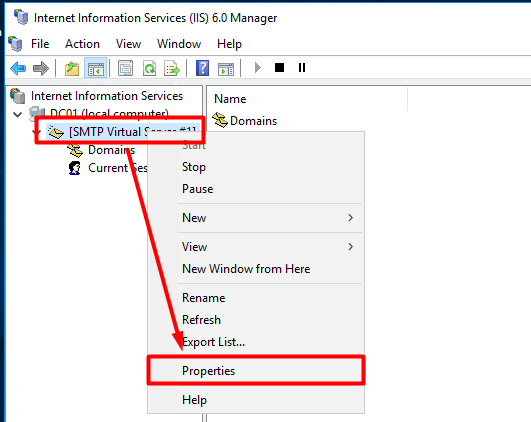The height and width of the screenshot is (422, 531).
Task: Select the DC01 (local computer) node
Action: tap(109, 113)
